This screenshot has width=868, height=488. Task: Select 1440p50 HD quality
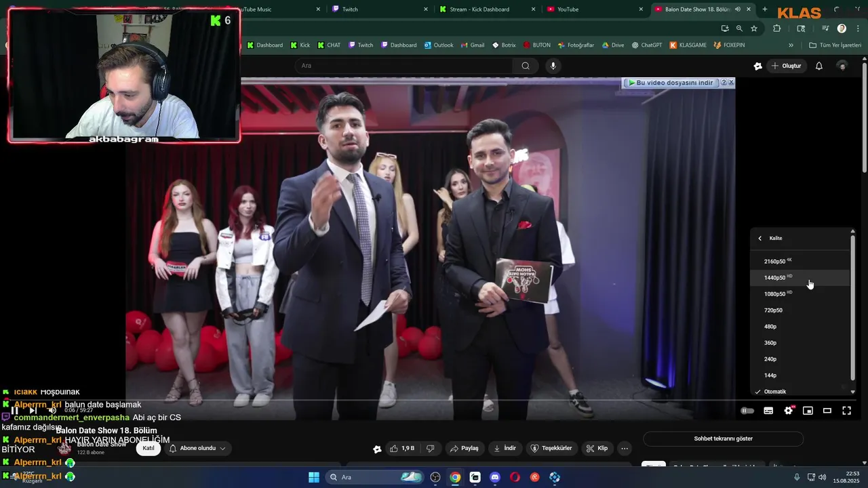800,277
